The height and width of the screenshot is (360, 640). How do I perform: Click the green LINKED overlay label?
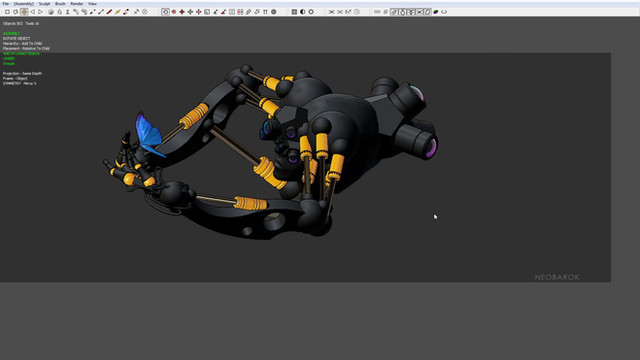tap(9, 58)
